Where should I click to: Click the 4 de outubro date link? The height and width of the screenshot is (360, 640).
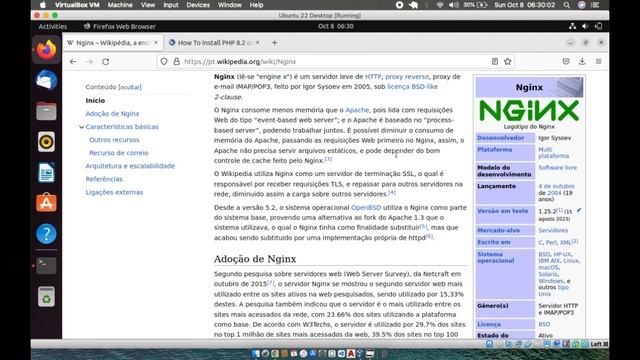click(x=556, y=186)
